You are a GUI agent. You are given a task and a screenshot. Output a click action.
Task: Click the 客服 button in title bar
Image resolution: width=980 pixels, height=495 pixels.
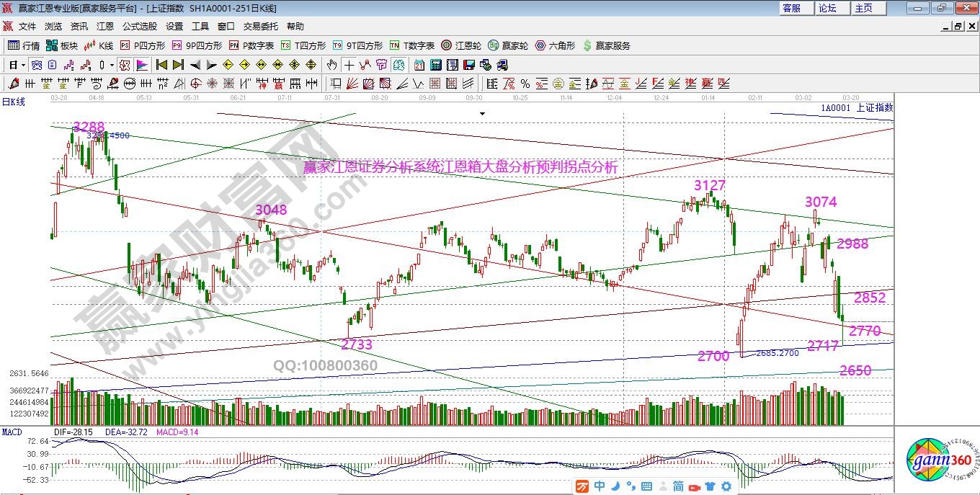click(791, 8)
